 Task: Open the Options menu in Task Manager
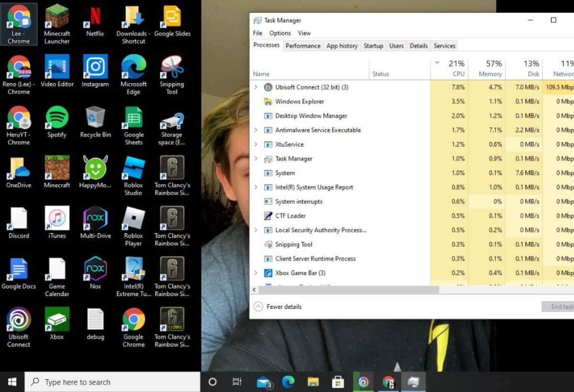click(x=280, y=33)
